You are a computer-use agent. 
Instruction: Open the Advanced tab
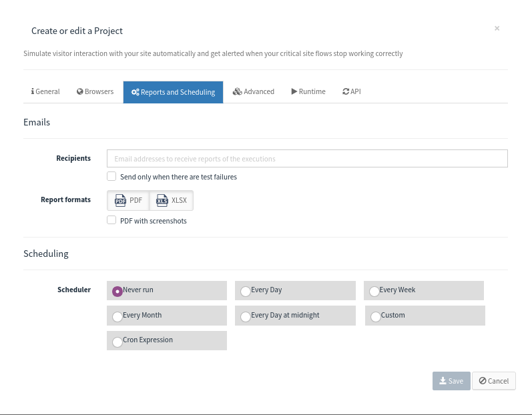[254, 92]
